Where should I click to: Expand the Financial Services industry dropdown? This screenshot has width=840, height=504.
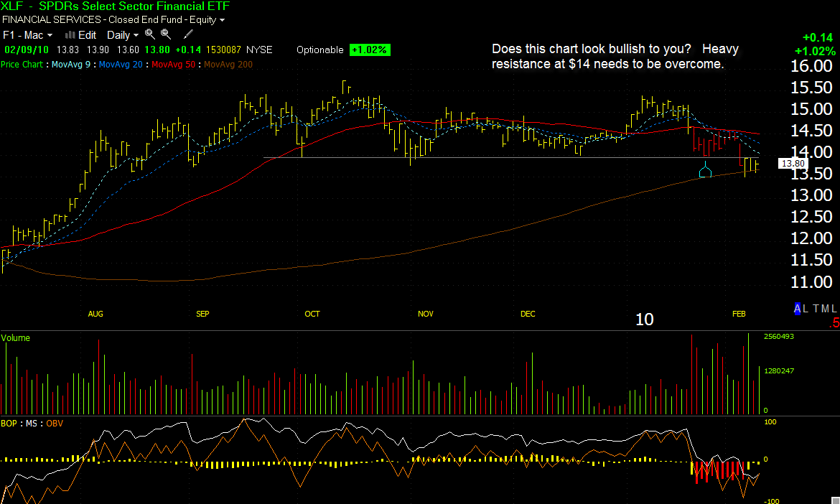(113, 20)
